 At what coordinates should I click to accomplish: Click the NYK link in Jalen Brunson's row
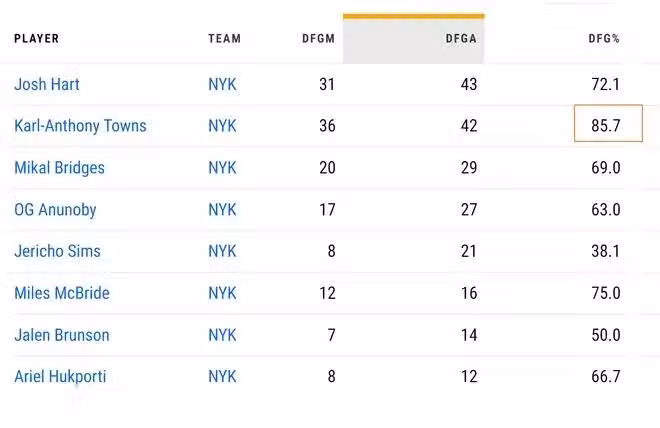[222, 335]
